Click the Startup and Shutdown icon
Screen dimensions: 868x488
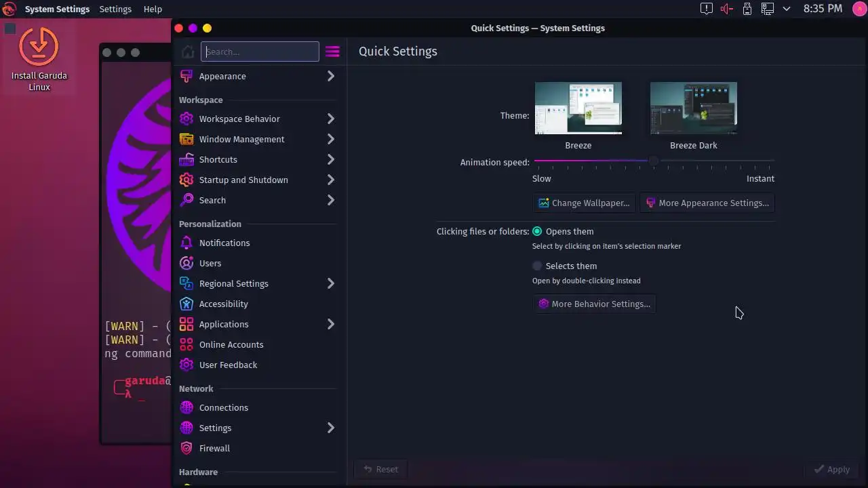tap(186, 180)
